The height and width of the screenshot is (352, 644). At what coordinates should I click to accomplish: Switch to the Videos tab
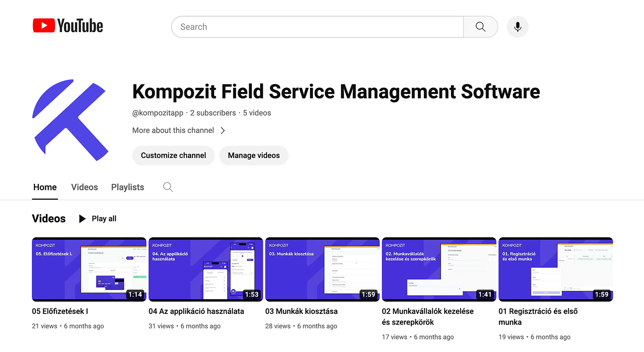[x=85, y=187]
